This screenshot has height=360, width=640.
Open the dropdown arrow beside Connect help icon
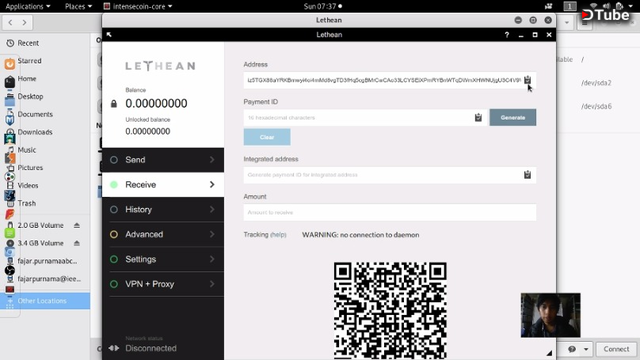click(586, 349)
